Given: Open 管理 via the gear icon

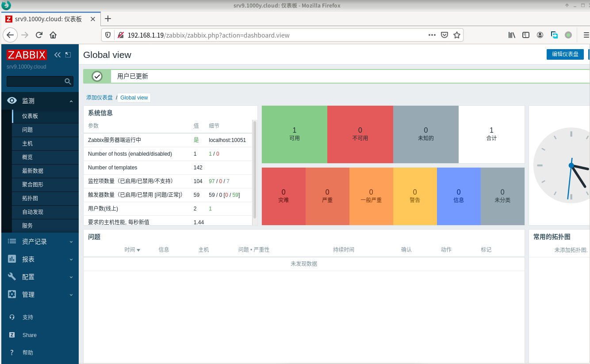Looking at the screenshot, I should coord(11,294).
